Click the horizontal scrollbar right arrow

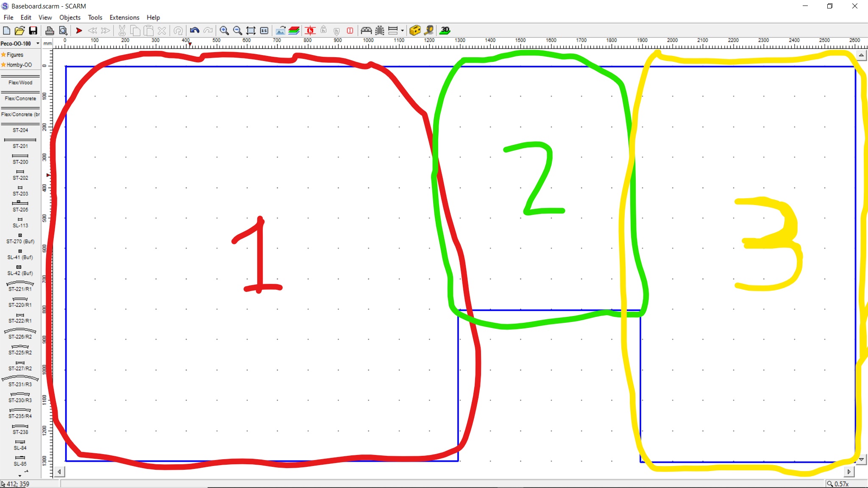tap(849, 471)
